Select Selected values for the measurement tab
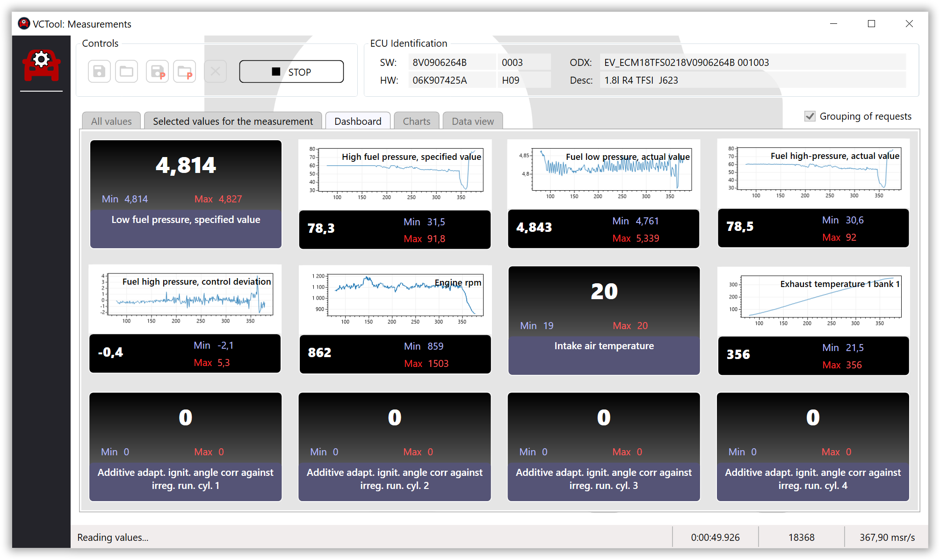 [233, 121]
